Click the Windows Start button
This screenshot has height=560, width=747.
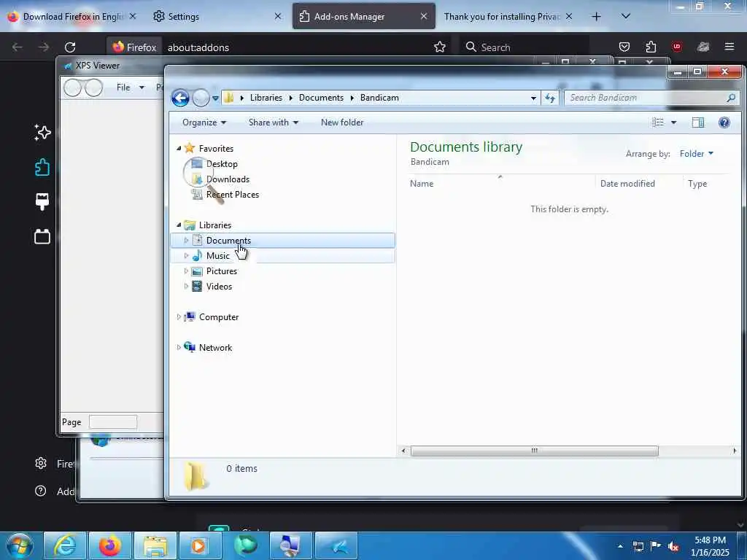(x=20, y=545)
